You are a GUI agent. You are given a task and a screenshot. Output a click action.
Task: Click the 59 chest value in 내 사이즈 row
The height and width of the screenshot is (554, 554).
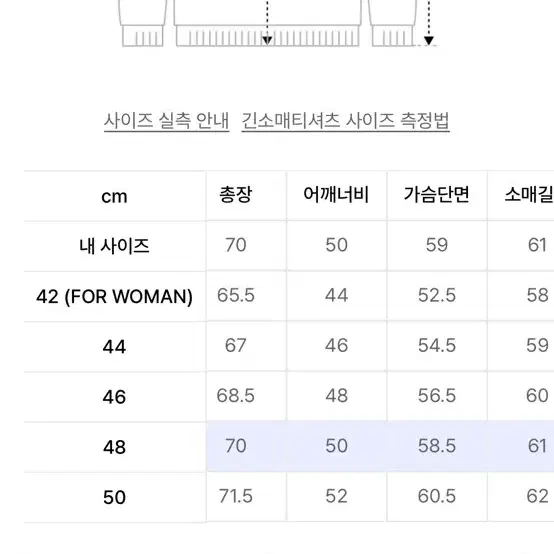tap(437, 245)
